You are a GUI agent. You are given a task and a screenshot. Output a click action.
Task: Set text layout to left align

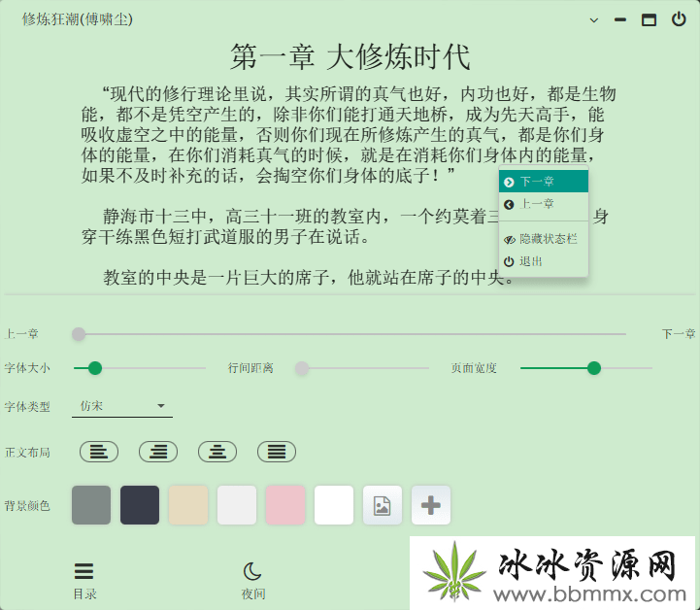pyautogui.click(x=99, y=452)
